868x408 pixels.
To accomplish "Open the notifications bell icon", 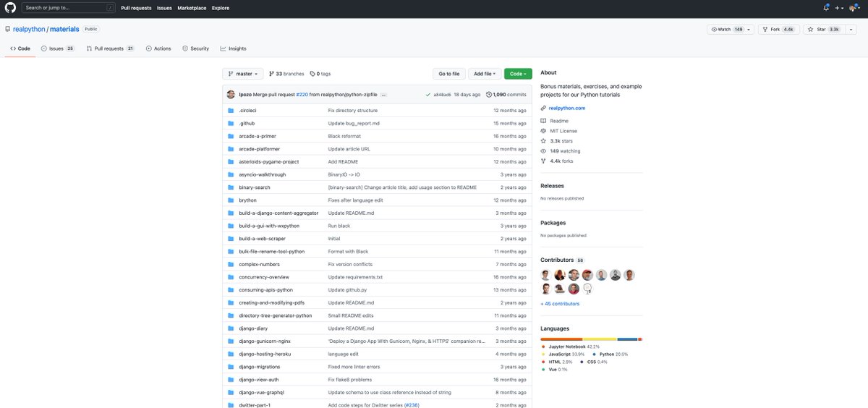I will tap(826, 8).
